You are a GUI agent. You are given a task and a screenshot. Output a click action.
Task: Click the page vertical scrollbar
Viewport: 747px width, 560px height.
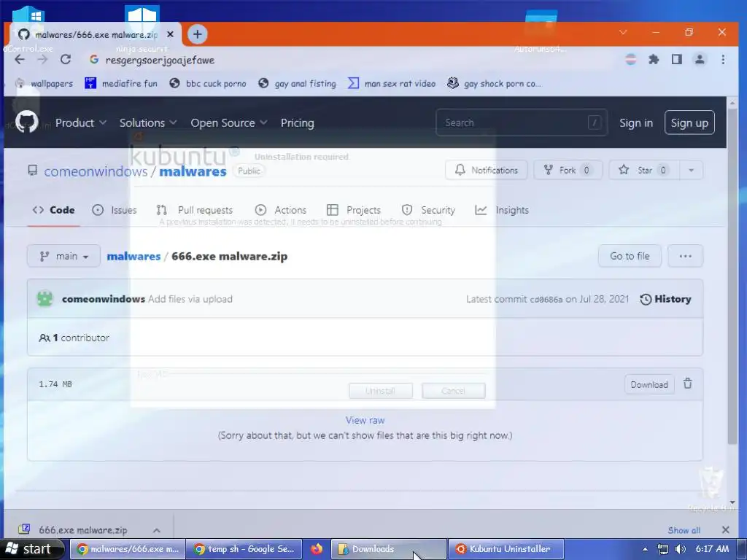[732, 275]
